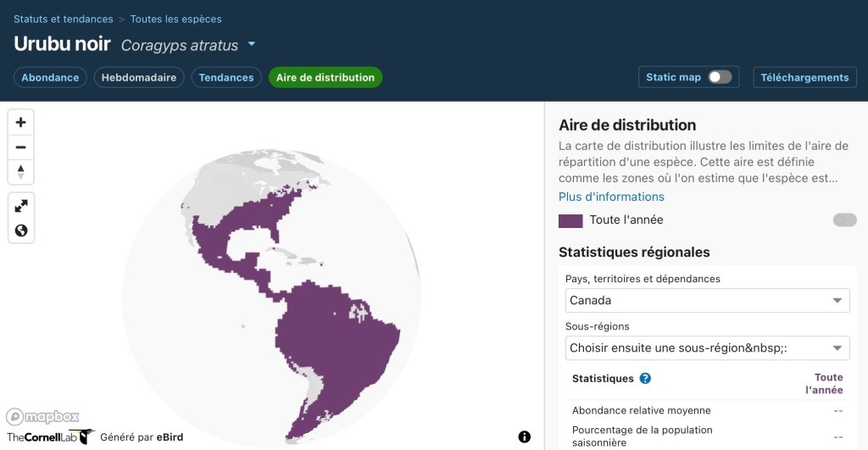Viewport: 868px width, 450px height.
Task: Reset map bearing with compass icon
Action: (21, 171)
